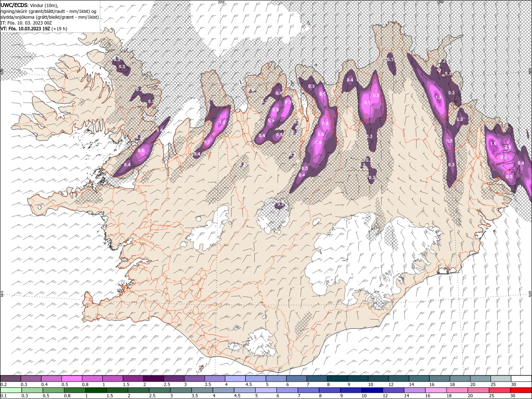532x399 pixels.
Task: Choose the snow scale swatch labeled 1
Action: click(x=112, y=379)
